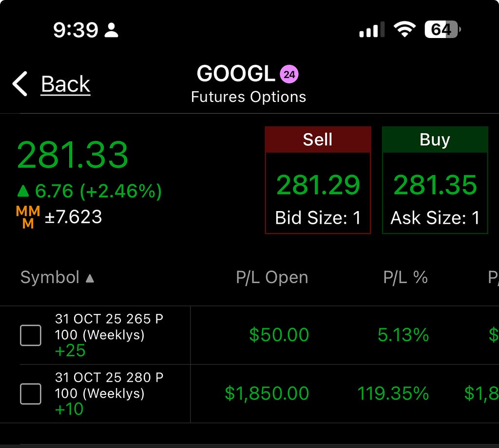Check the box for the 280 P position

(31, 394)
